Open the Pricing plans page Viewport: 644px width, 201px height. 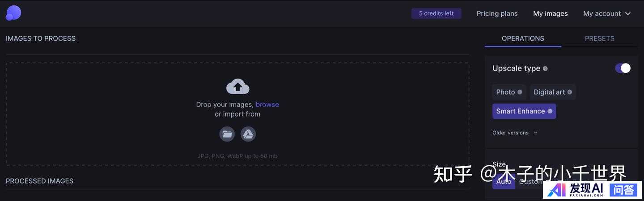click(497, 13)
